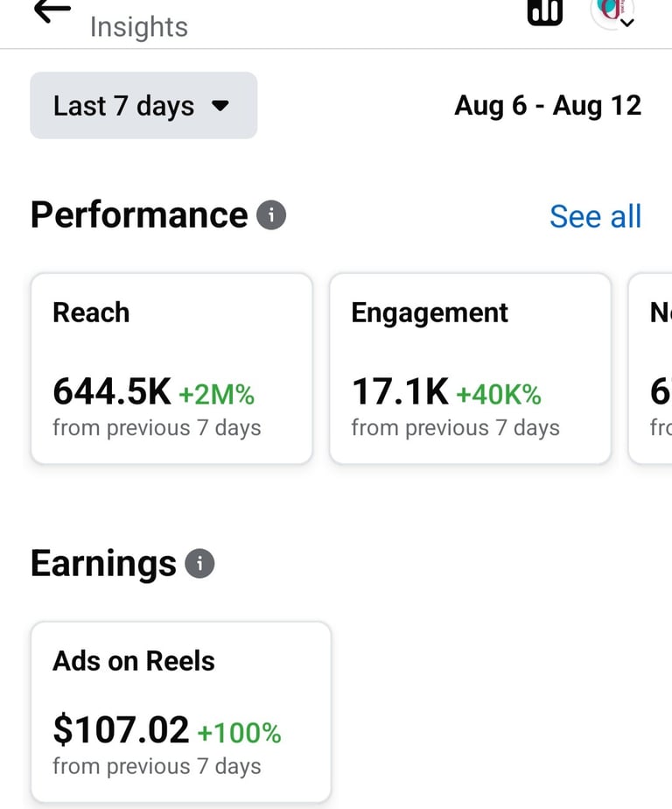Tap the back arrow icon

pyautogui.click(x=52, y=11)
